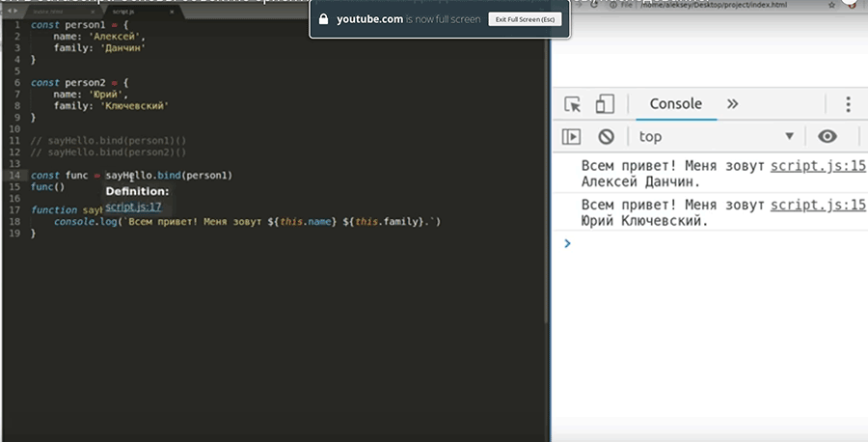868x442 pixels.
Task: Click 'func()' on line 15
Action: click(47, 186)
